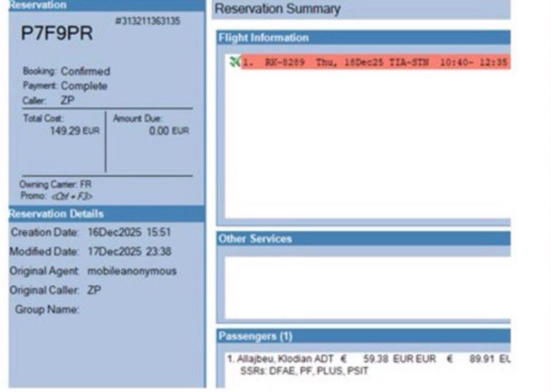Click the booking number #313211363135
The image size is (551, 392).
pos(148,21)
